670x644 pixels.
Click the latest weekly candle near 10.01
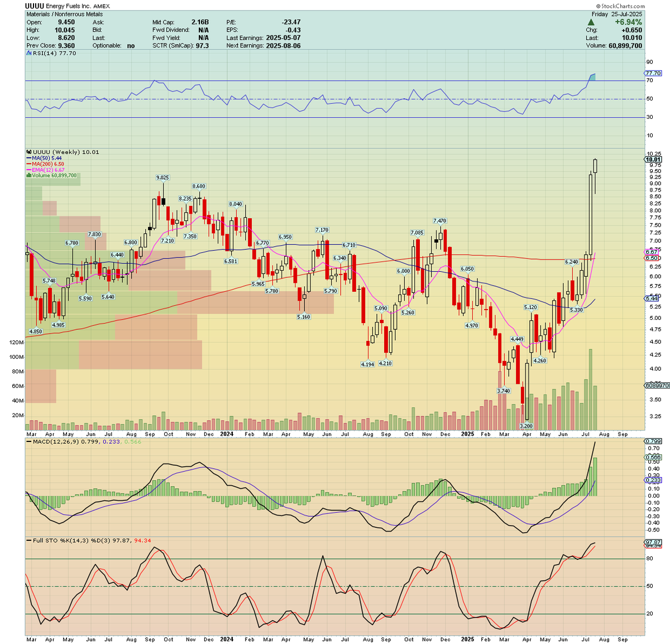595,166
